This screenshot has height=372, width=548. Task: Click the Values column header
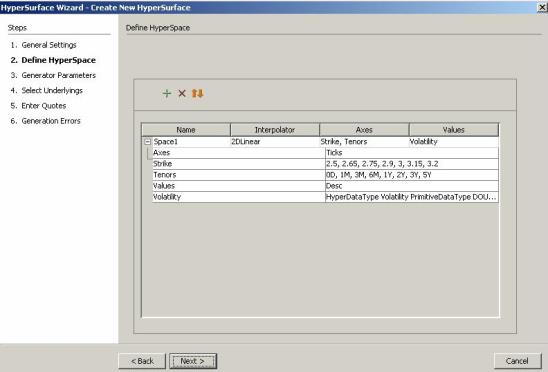click(454, 130)
